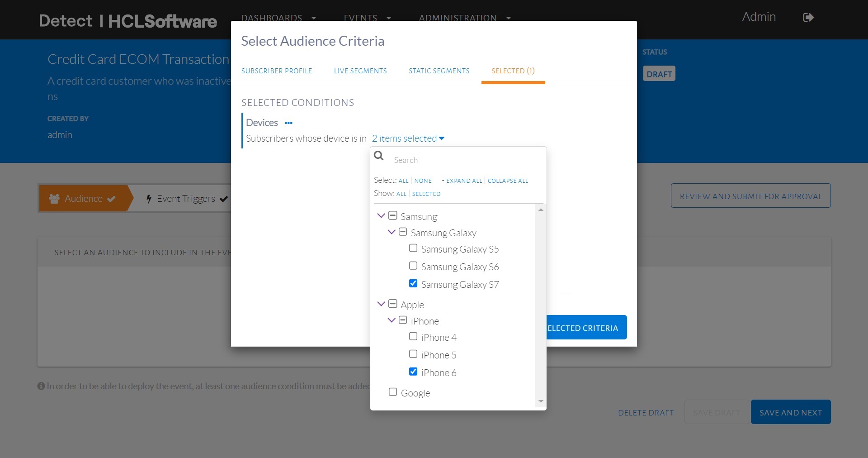Click the Admin user label

click(x=759, y=17)
